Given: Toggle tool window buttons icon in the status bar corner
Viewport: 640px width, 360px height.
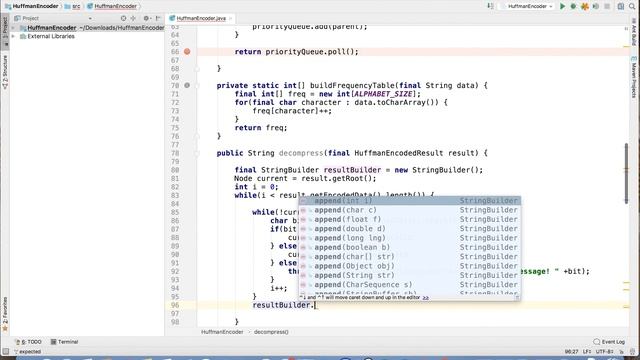Looking at the screenshot, I should tap(5, 351).
